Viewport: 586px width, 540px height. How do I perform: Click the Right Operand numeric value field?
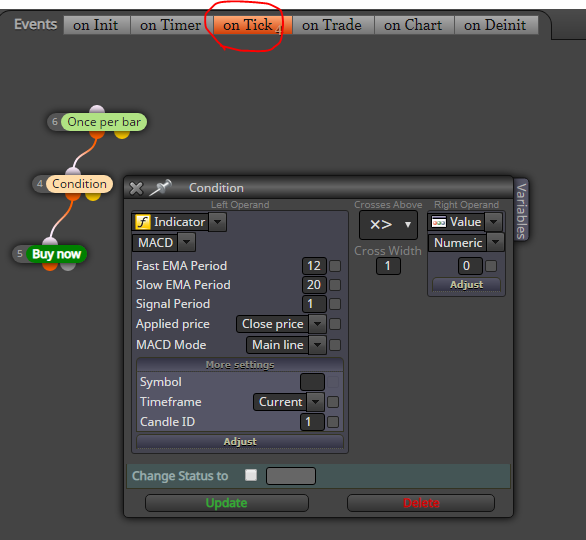tap(470, 266)
